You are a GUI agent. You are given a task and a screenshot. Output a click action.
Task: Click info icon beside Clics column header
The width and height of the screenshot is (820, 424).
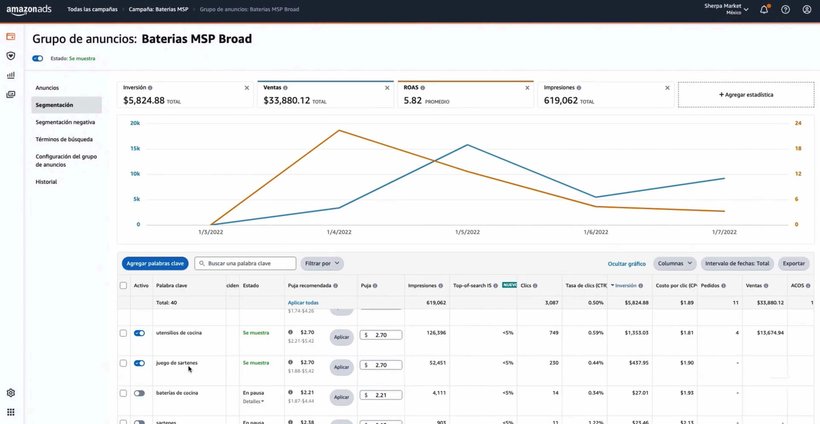pos(536,286)
